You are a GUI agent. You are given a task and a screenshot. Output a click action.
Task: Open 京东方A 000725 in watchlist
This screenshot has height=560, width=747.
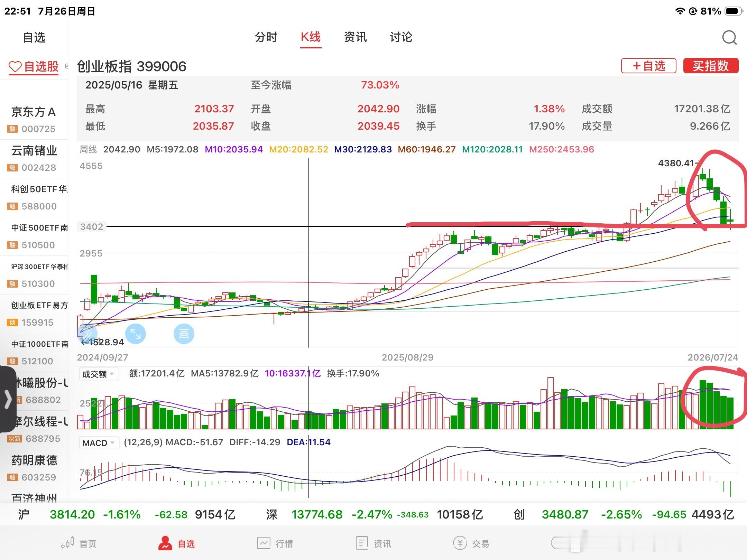click(x=34, y=120)
